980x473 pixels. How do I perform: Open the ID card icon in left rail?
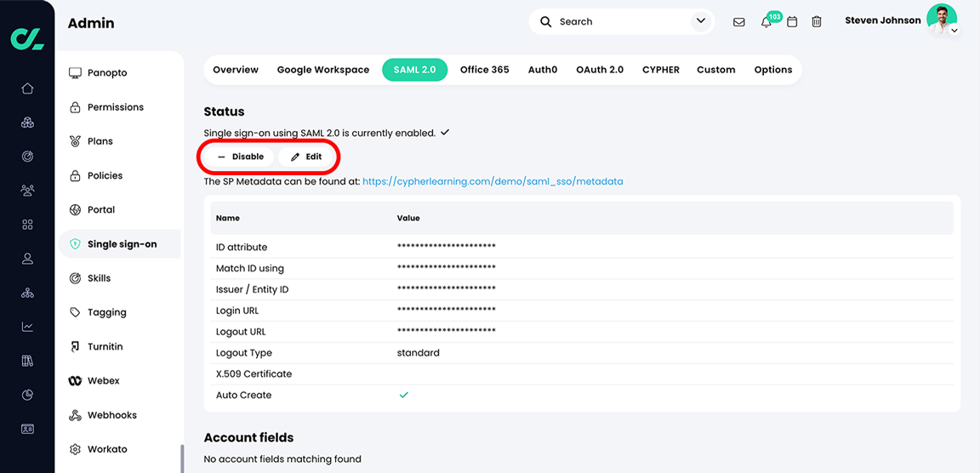27,429
